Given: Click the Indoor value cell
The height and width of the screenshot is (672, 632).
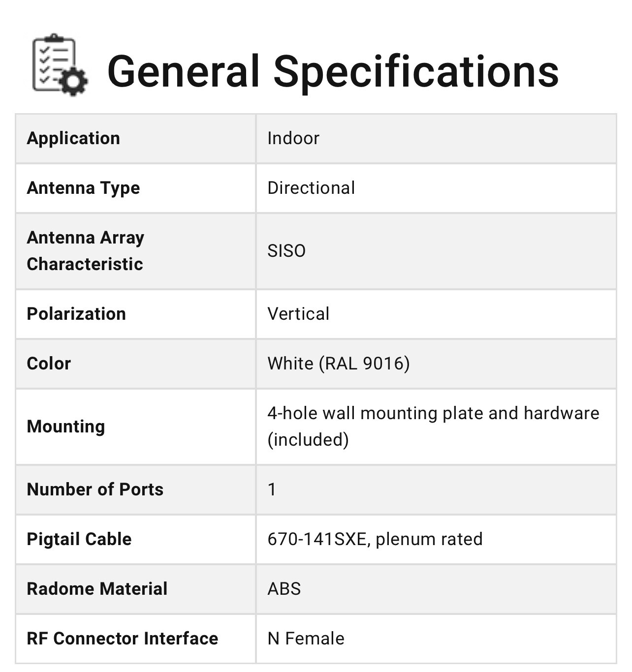Looking at the screenshot, I should [293, 138].
